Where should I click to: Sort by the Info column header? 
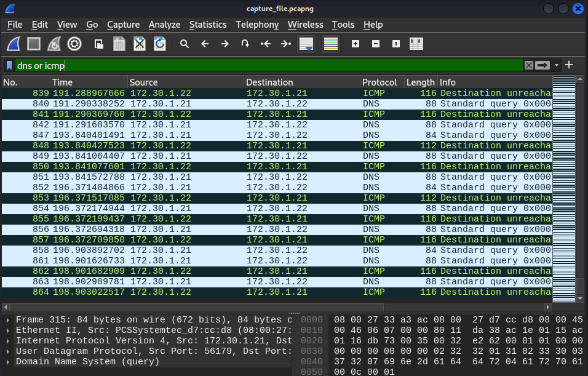click(495, 82)
